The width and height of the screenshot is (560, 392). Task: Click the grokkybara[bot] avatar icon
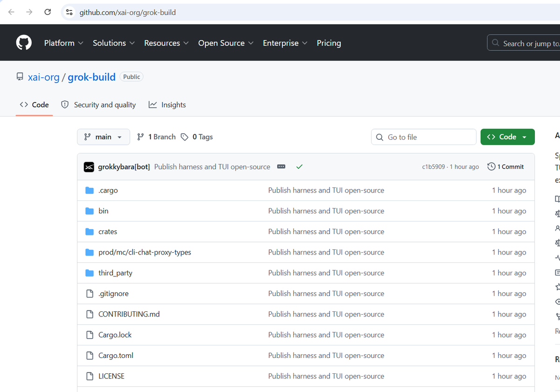[89, 167]
